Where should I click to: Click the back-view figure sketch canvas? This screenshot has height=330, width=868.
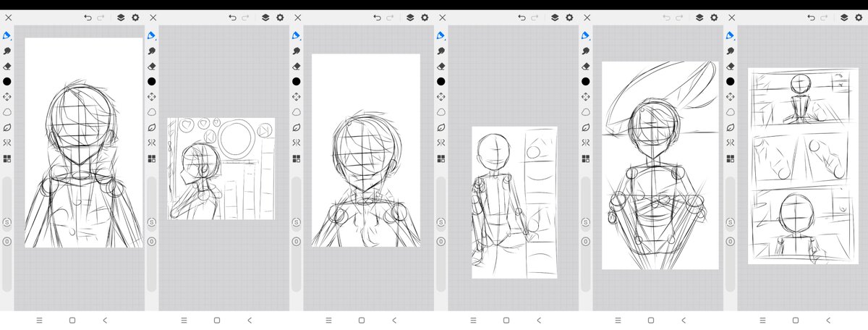click(x=514, y=203)
